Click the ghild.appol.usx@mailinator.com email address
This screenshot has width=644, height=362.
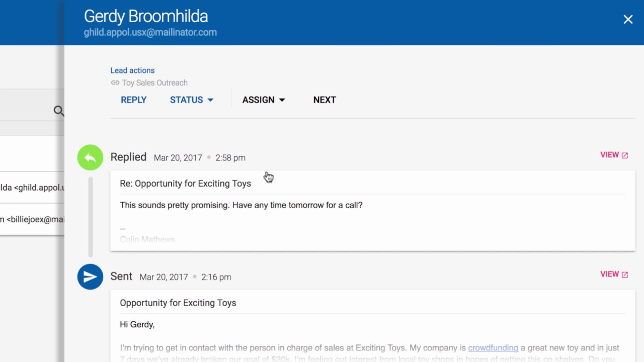[150, 32]
